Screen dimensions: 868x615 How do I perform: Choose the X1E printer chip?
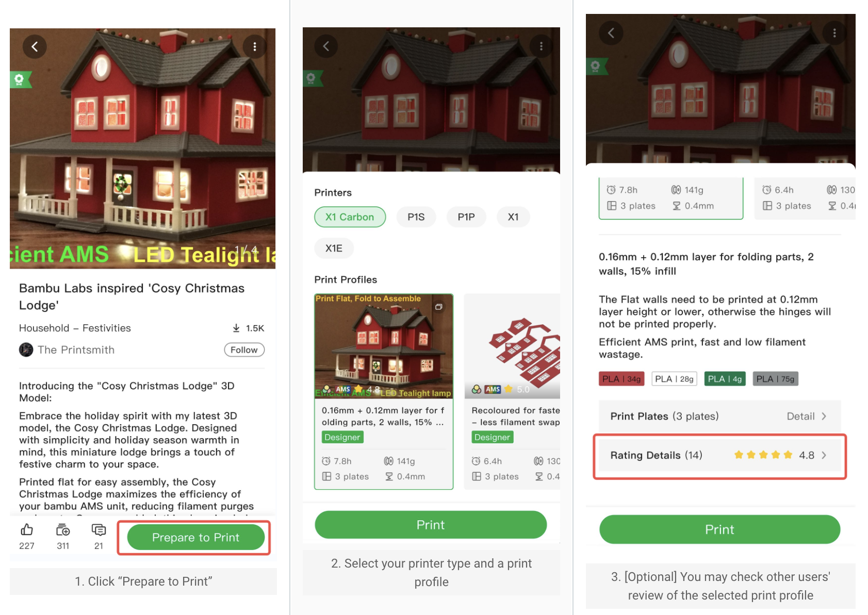click(x=334, y=248)
